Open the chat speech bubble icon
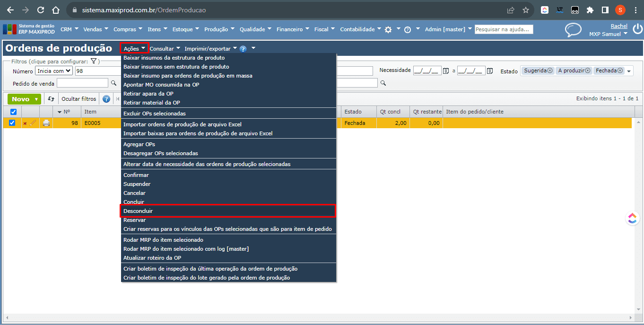This screenshot has width=644, height=325. click(573, 30)
